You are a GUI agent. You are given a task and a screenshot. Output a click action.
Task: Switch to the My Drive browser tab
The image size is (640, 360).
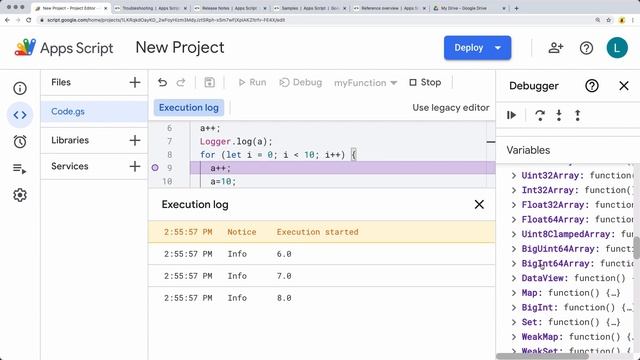coord(469,8)
